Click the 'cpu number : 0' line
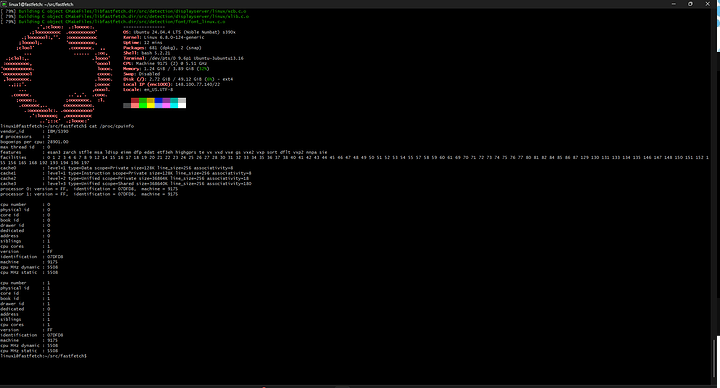 point(25,204)
